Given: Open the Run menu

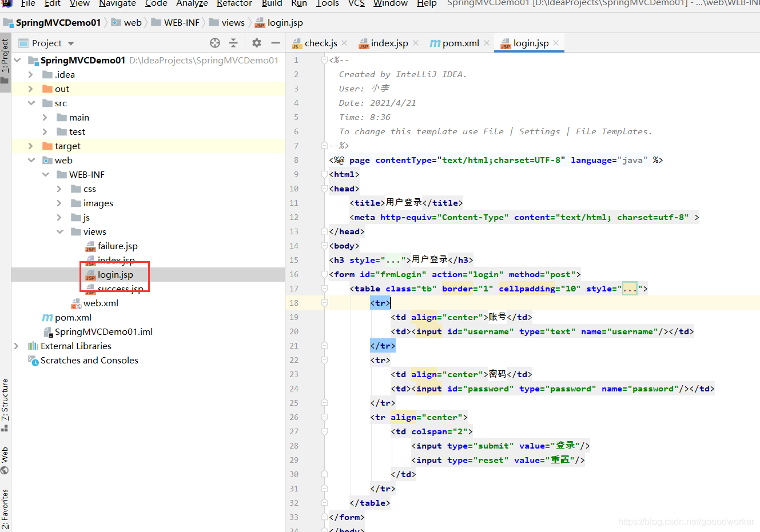Looking at the screenshot, I should [x=299, y=3].
